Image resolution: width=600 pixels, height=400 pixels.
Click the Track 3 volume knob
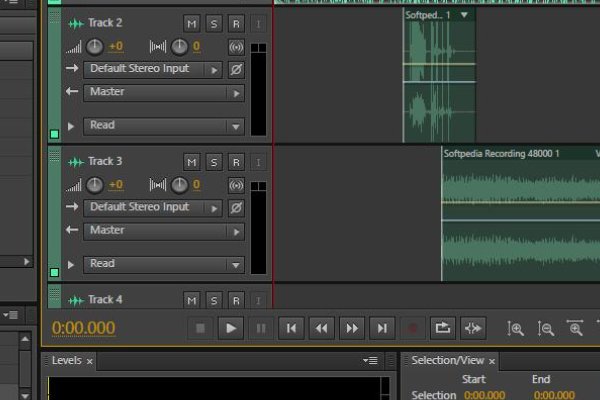[x=94, y=185]
